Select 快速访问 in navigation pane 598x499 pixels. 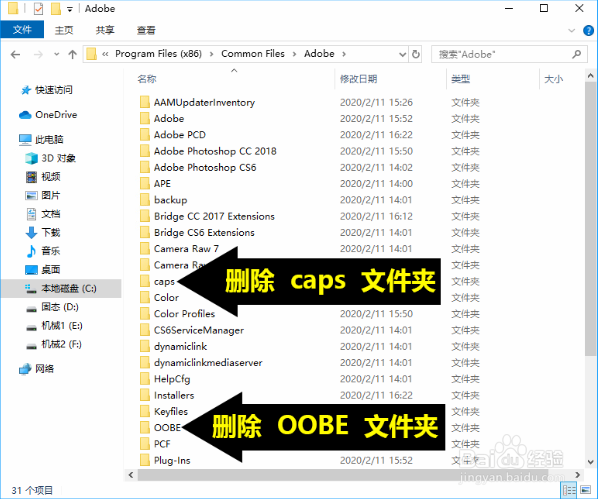pyautogui.click(x=53, y=90)
